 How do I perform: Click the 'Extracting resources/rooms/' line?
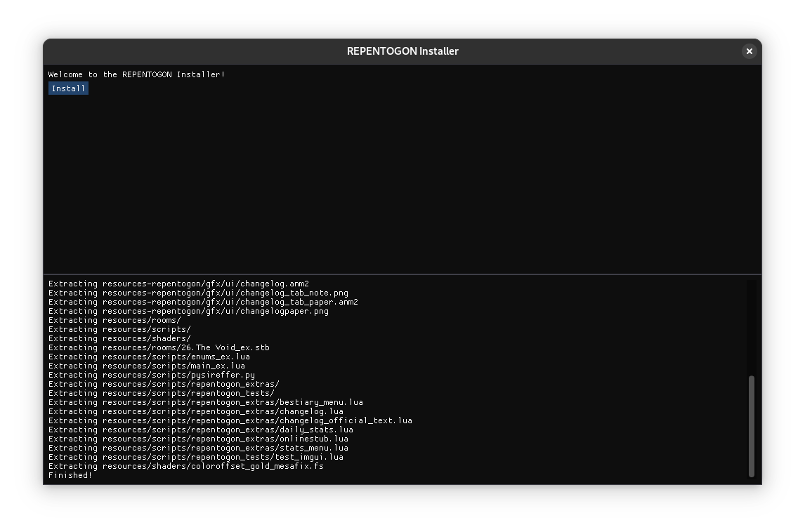pyautogui.click(x=114, y=320)
